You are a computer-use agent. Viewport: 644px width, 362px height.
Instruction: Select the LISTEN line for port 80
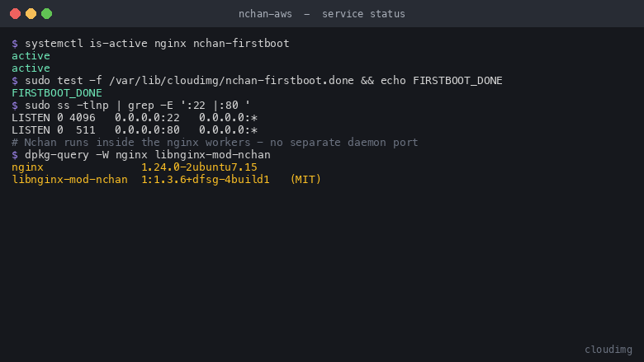pos(135,130)
